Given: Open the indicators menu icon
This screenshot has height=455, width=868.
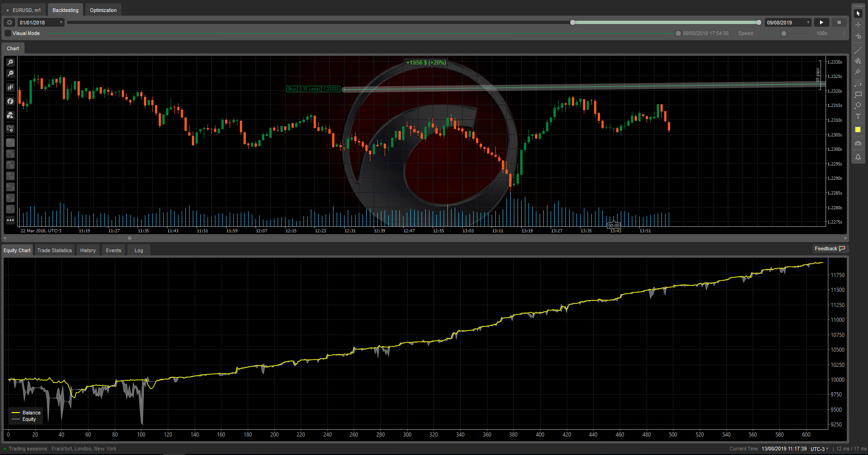Looking at the screenshot, I should point(10,101).
